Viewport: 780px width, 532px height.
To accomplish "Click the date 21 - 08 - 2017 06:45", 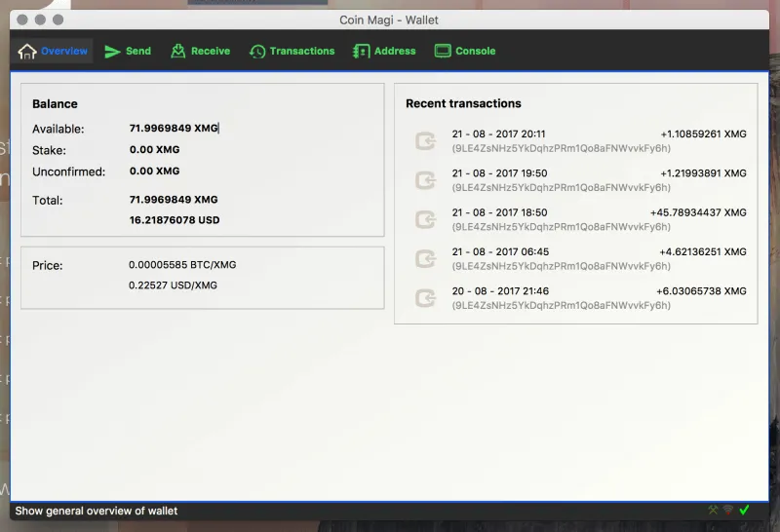I will [500, 251].
